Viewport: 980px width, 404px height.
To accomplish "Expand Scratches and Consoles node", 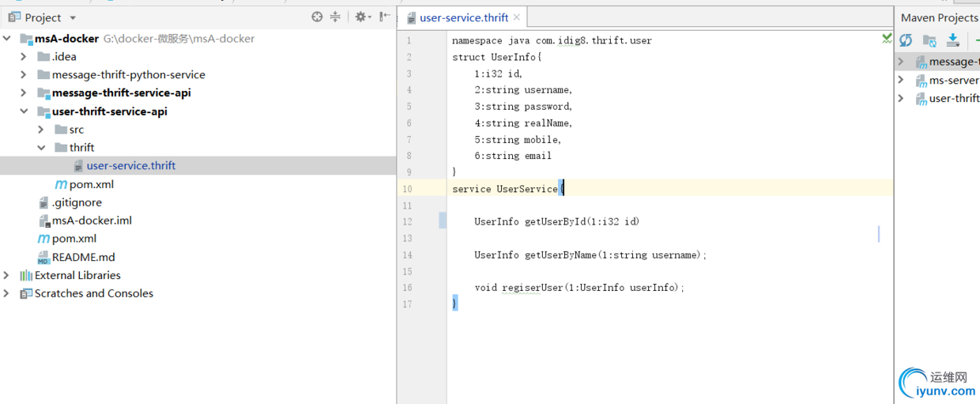I will click(x=7, y=293).
